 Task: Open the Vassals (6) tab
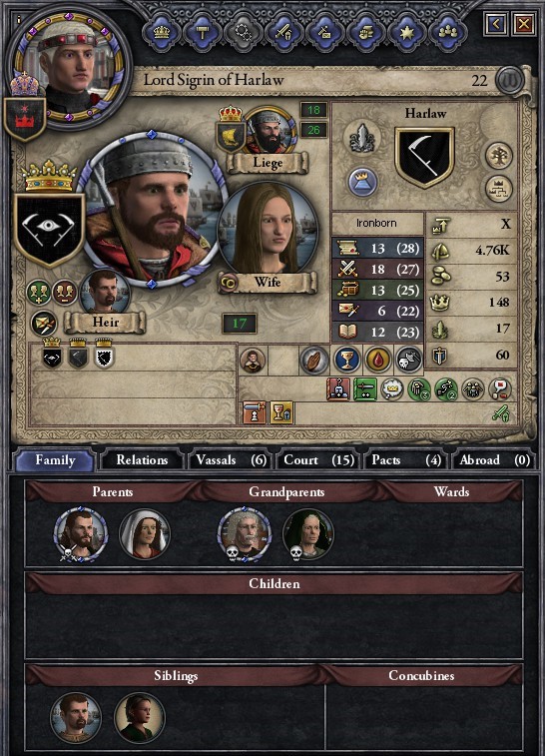tap(231, 460)
